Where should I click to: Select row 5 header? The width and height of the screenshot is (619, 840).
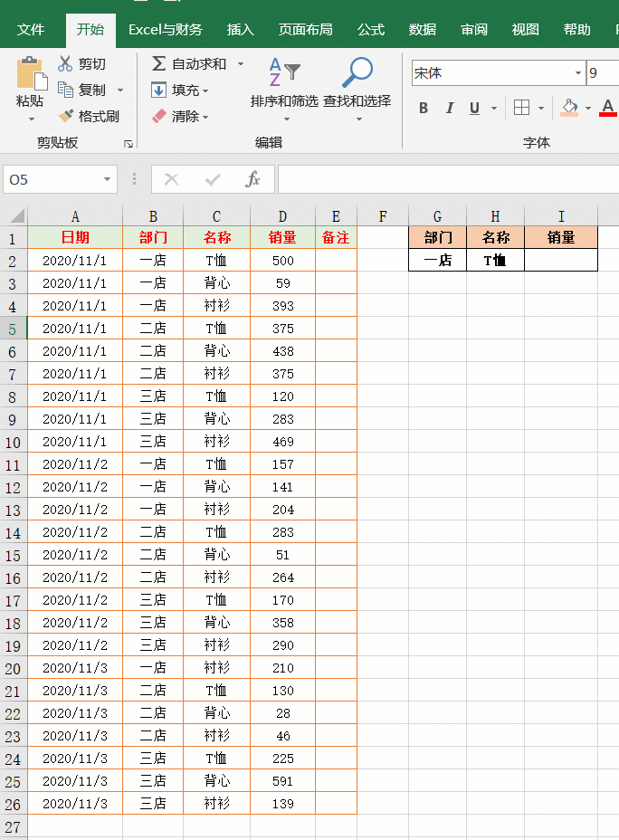pos(13,329)
